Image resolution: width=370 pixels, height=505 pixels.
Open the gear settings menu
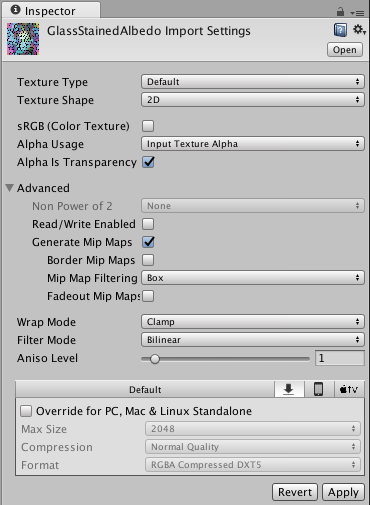(x=359, y=30)
